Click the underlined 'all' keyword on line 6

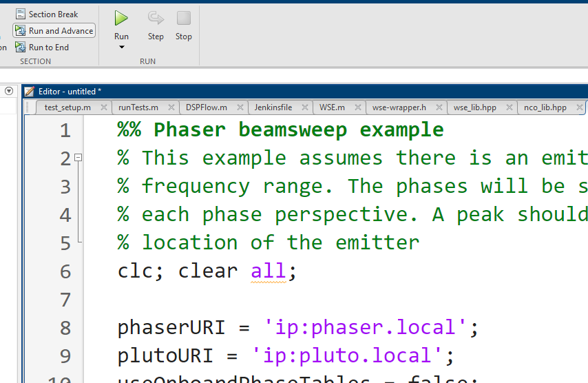tap(268, 271)
